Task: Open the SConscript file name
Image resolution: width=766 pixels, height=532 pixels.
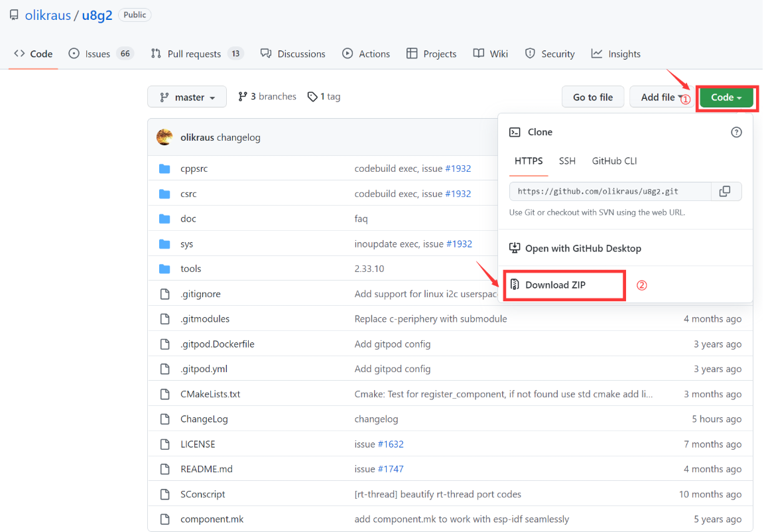Action: pyautogui.click(x=203, y=494)
